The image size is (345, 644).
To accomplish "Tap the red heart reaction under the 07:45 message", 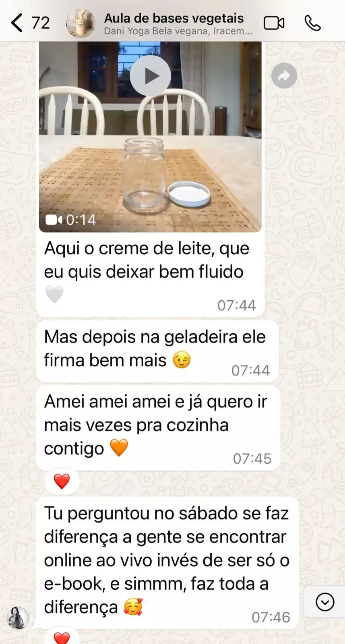I will pos(62,481).
